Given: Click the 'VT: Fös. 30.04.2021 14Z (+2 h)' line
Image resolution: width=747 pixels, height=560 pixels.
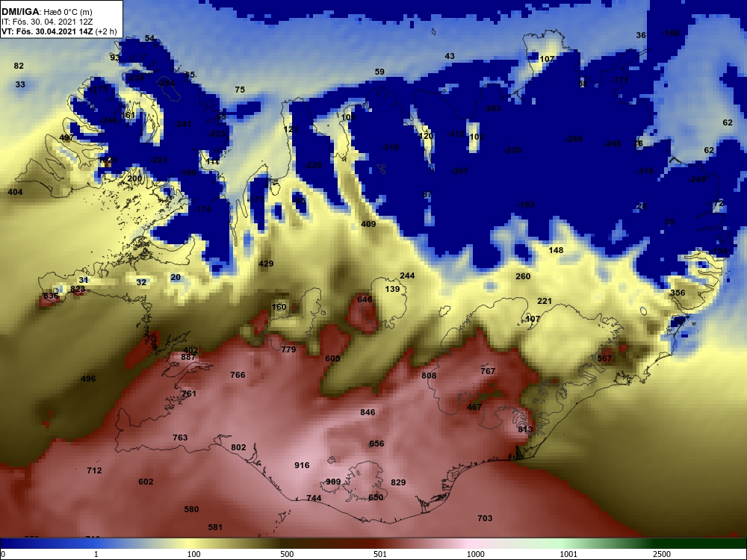Looking at the screenshot, I should [x=59, y=31].
